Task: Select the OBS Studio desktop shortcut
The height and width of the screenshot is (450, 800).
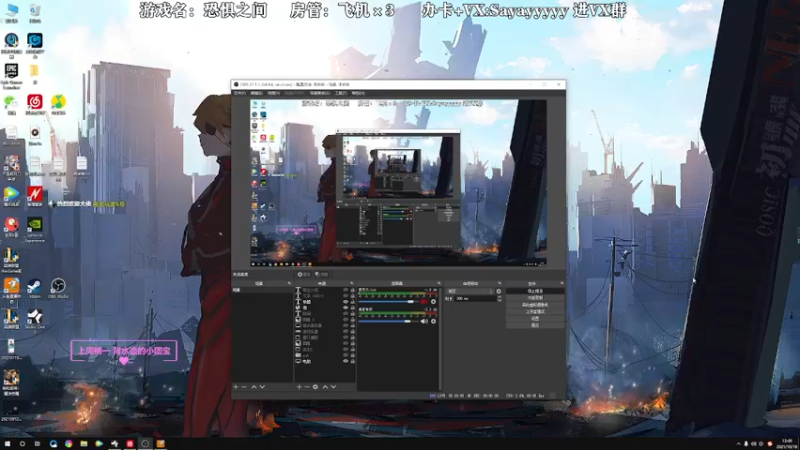Action: click(58, 288)
